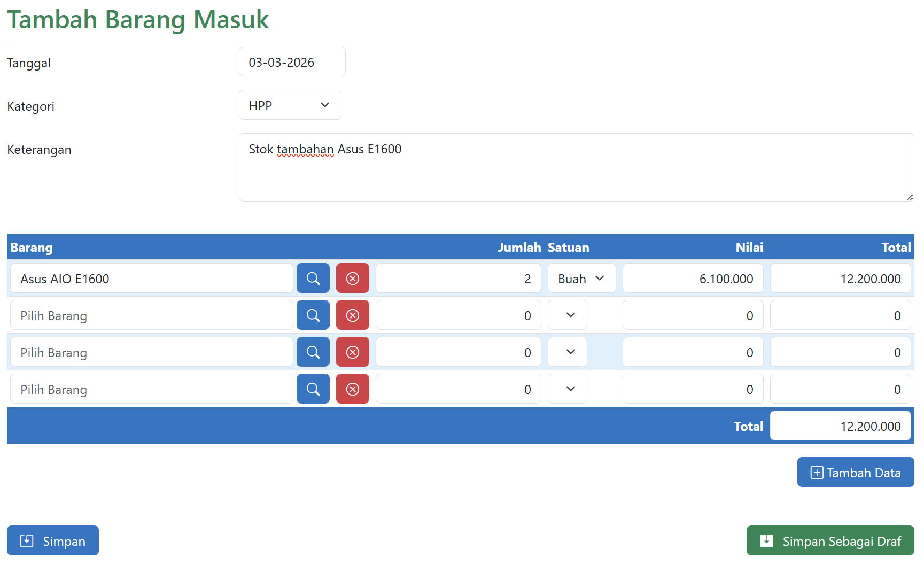Click the Tambah Data button

856,472
